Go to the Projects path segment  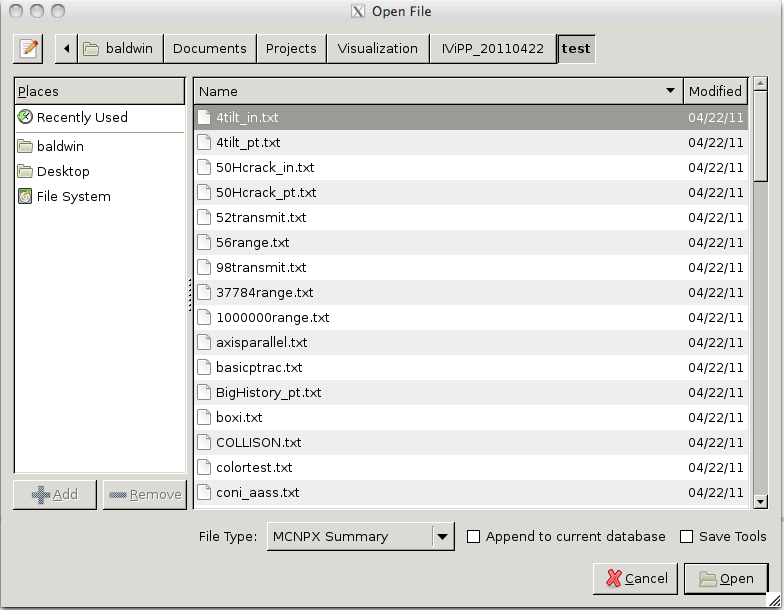pyautogui.click(x=291, y=48)
